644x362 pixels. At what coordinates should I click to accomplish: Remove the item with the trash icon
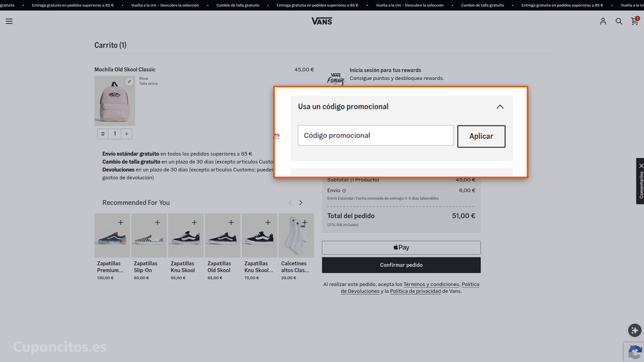(103, 134)
